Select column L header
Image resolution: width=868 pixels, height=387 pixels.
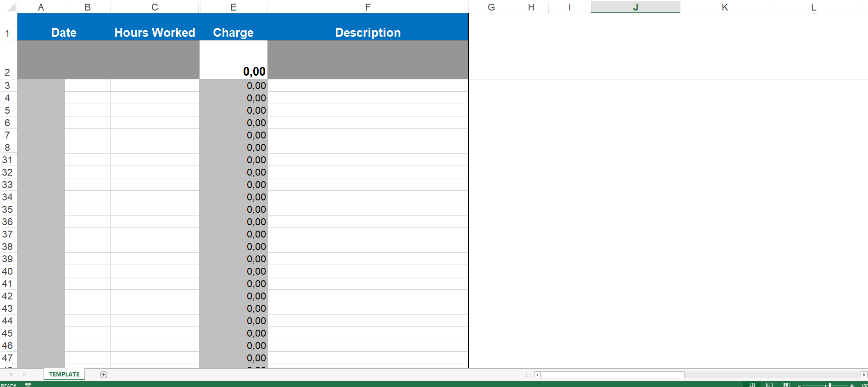coord(813,7)
